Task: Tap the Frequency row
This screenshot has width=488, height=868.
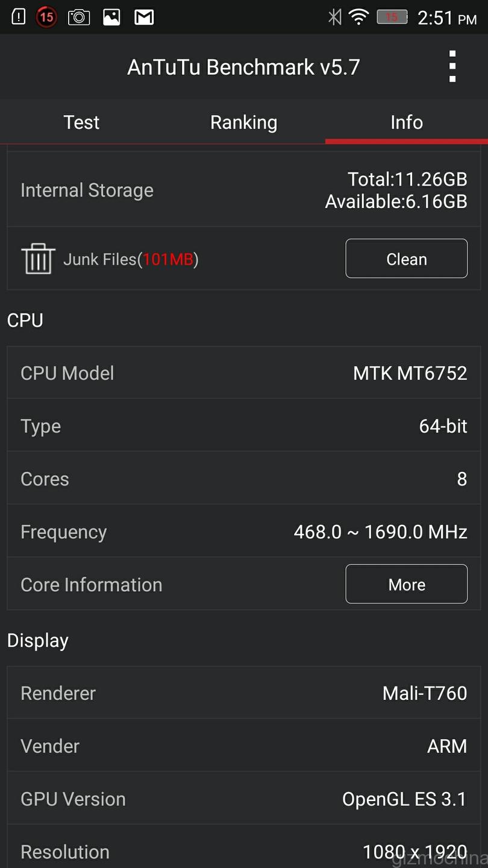Action: 244,532
